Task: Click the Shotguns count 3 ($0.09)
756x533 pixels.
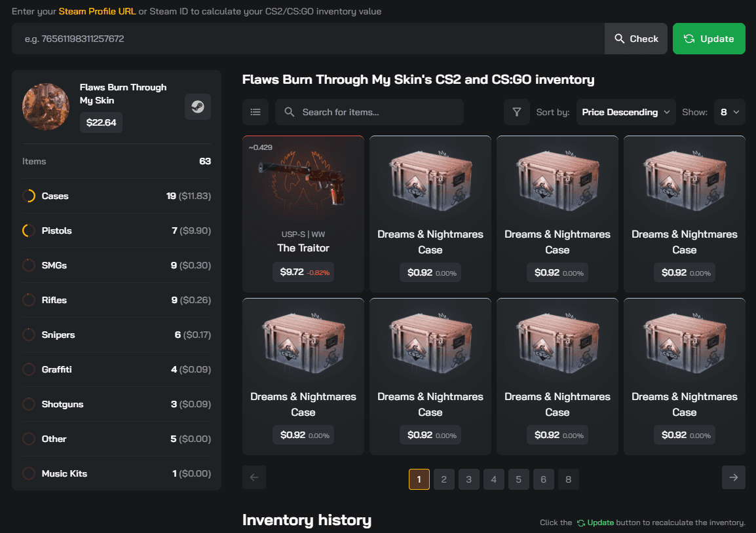Action: tap(191, 404)
